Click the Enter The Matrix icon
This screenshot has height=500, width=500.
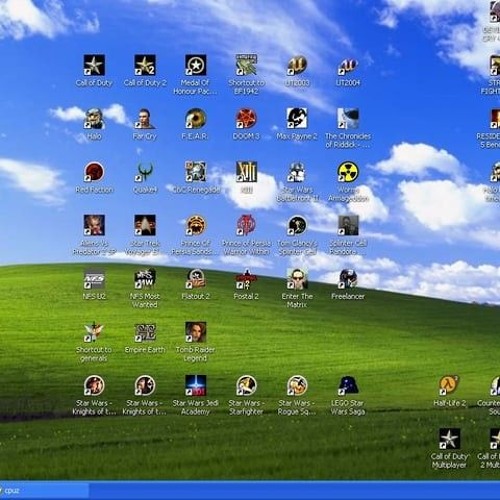297,279
